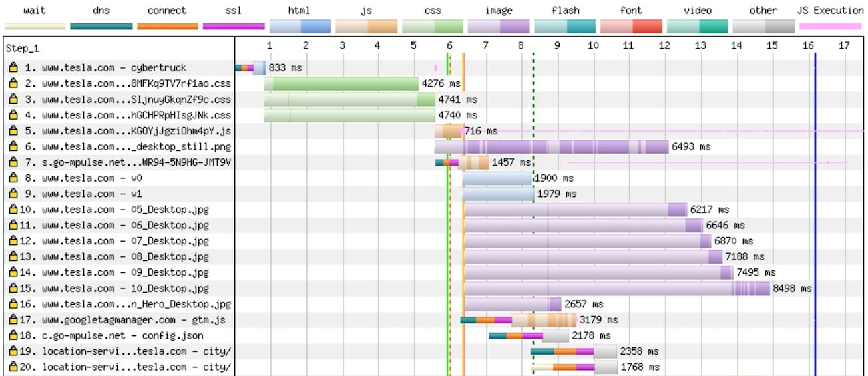Click the lock icon beside KGOYjJgziOhm4pY.js
Viewport: 868px width, 376px height.
pos(13,131)
